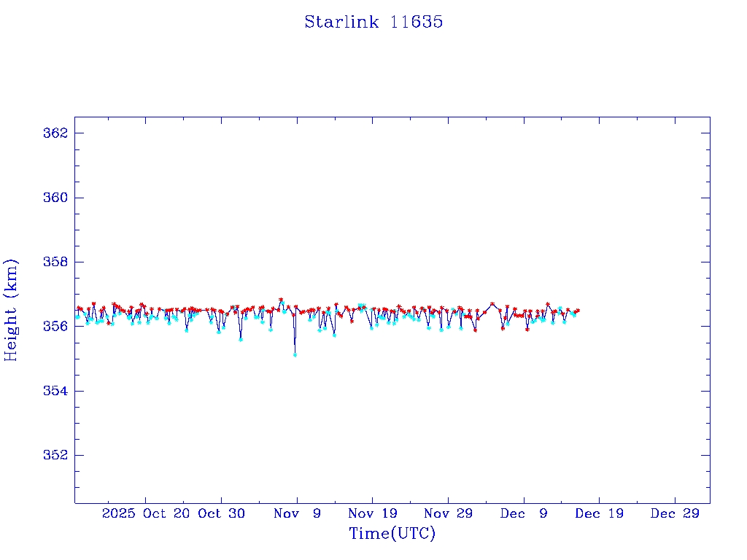The height and width of the screenshot is (560, 747).
Task: Select the last red data point on the right
Action: [x=578, y=311]
